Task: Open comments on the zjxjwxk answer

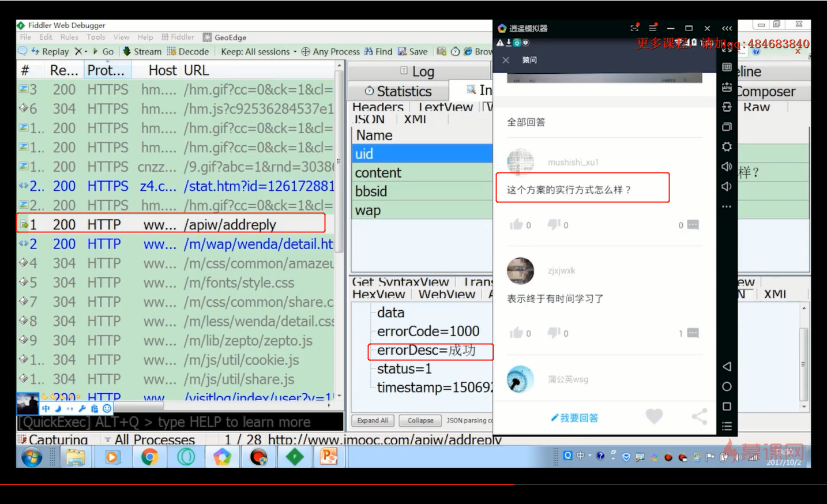Action: 693,333
